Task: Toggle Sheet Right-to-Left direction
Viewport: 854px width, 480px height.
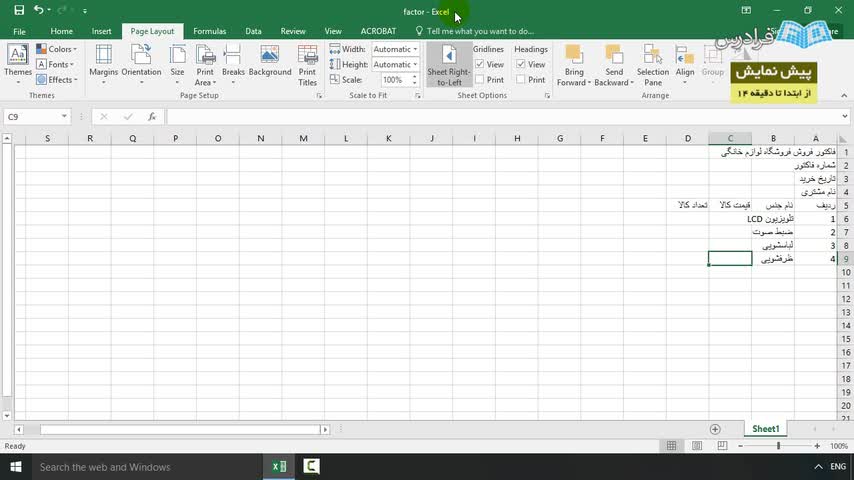Action: (x=449, y=65)
